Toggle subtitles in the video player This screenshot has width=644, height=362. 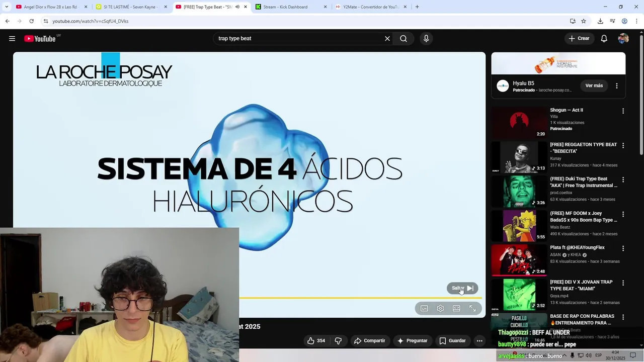click(424, 308)
